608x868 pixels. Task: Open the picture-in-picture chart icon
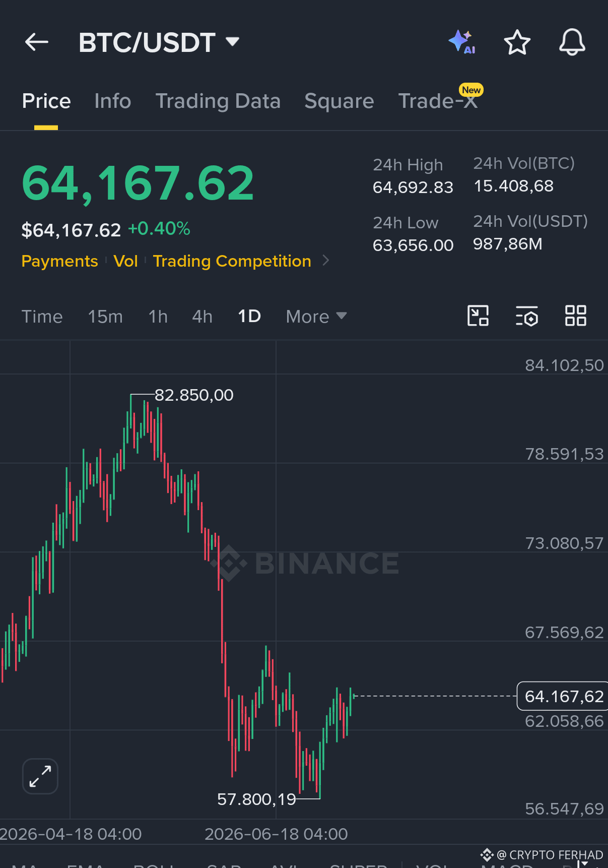click(478, 316)
